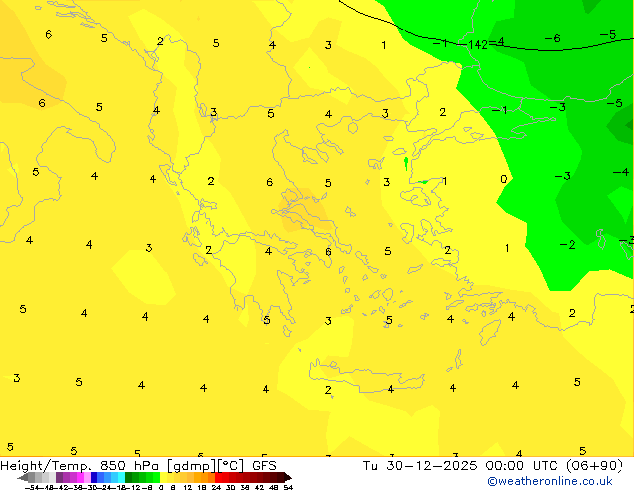Viewport: 634px width, 490px height.
Task: Click the date "Tu 30-12-2025 00:00 UTC"
Action: tap(462, 466)
